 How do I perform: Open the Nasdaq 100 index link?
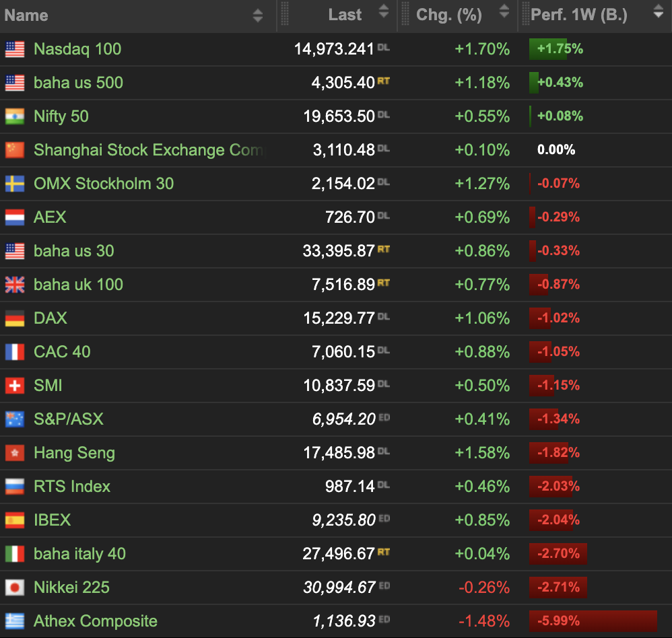coord(77,49)
